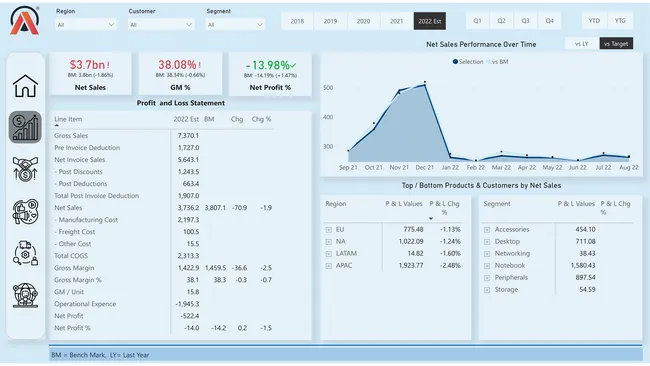Viewport: 650px width, 366px height.
Task: Toggle the Selection legend item
Action: [468, 62]
